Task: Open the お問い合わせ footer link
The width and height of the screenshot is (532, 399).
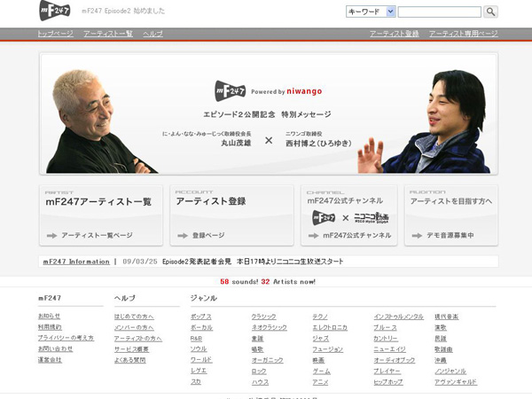Action: coord(55,348)
